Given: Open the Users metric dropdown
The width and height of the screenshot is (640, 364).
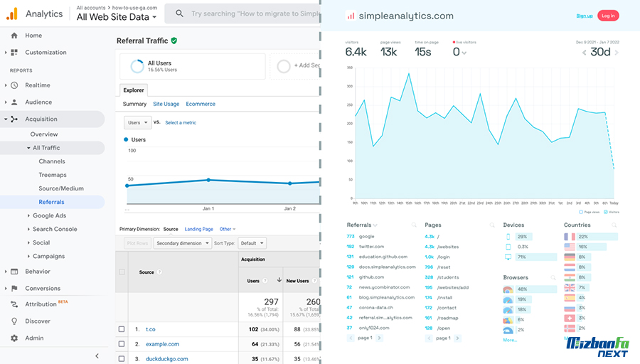Looking at the screenshot, I should (x=137, y=122).
